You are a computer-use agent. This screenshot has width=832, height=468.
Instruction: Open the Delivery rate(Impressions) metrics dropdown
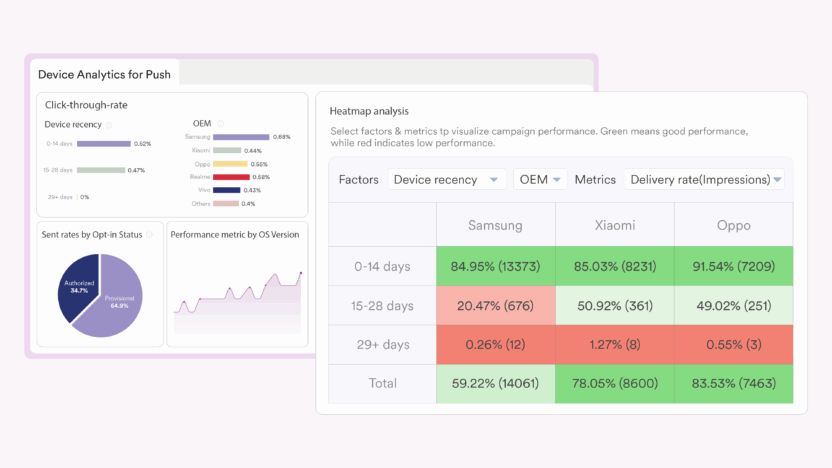tap(704, 180)
